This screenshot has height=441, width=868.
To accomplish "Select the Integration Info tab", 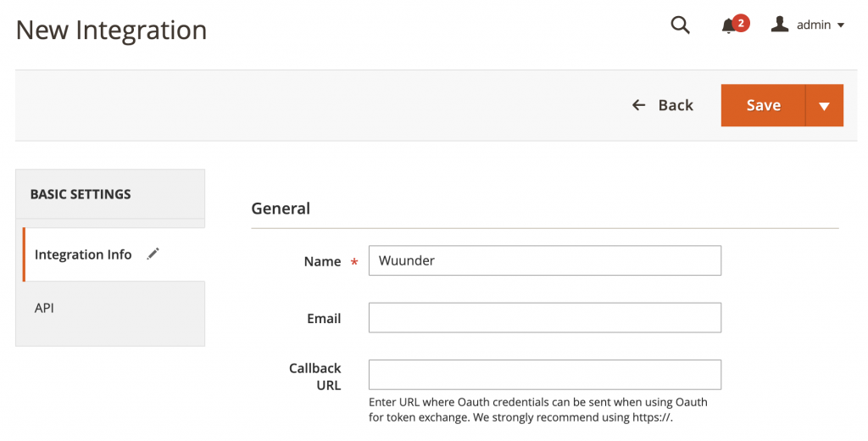I will point(114,254).
